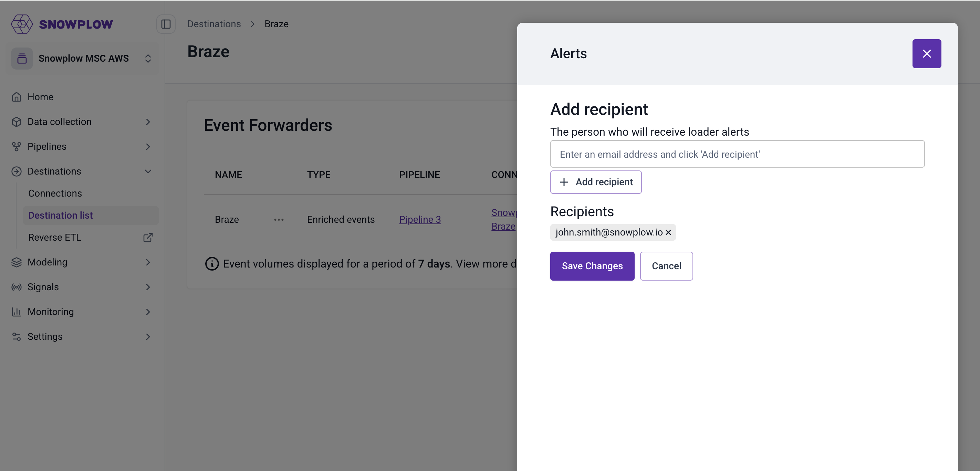Click the Pipelines branch icon
The image size is (980, 471).
coord(17,146)
